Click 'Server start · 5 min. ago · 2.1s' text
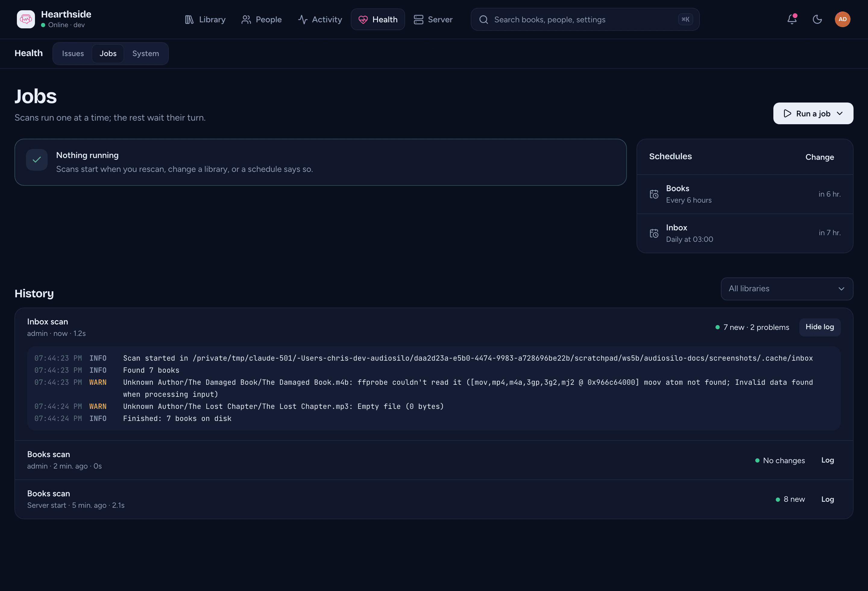Screen dimensions: 868x591 tap(76, 505)
